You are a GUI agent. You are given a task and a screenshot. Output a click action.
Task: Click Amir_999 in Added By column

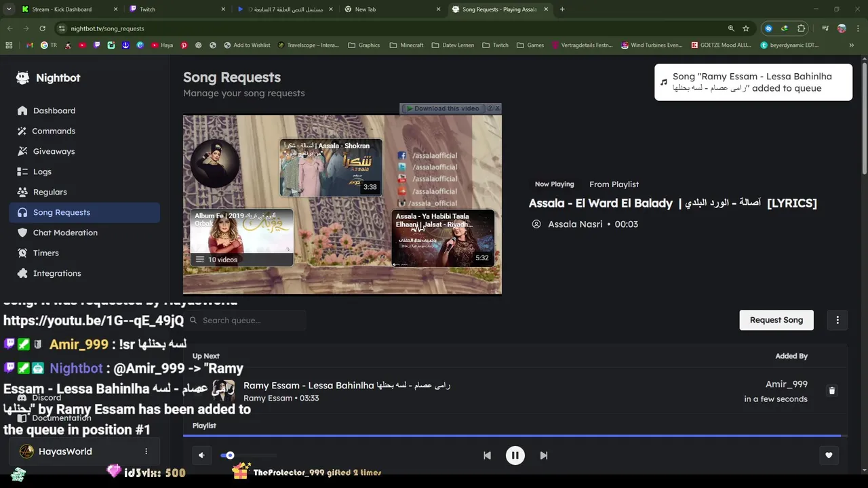coord(787,384)
